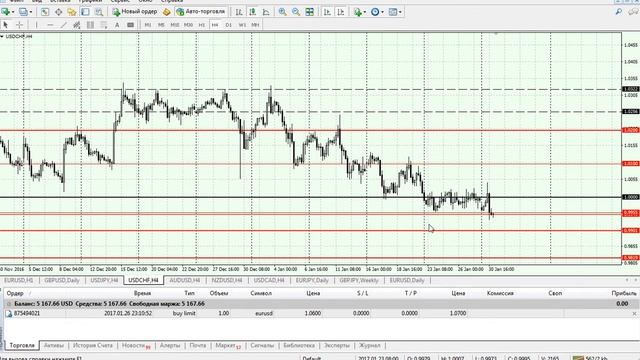
Task: Select the vertical line drawing tool
Action: pyautogui.click(x=36, y=25)
